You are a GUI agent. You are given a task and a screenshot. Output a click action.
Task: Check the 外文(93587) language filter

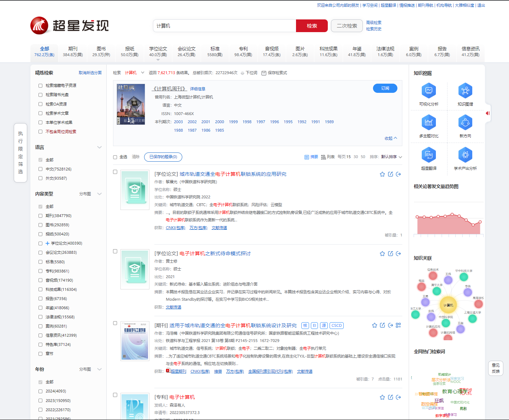tap(40, 178)
